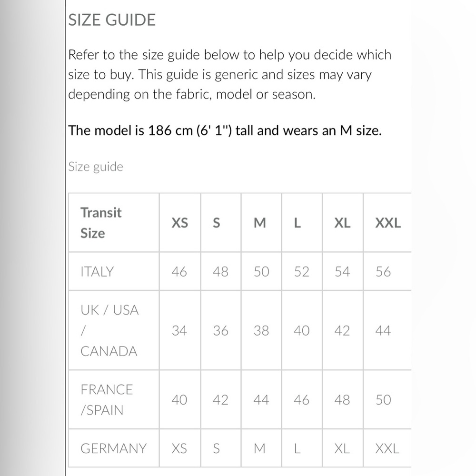Click Germany XL size cell
The image size is (476, 476).
click(x=343, y=448)
